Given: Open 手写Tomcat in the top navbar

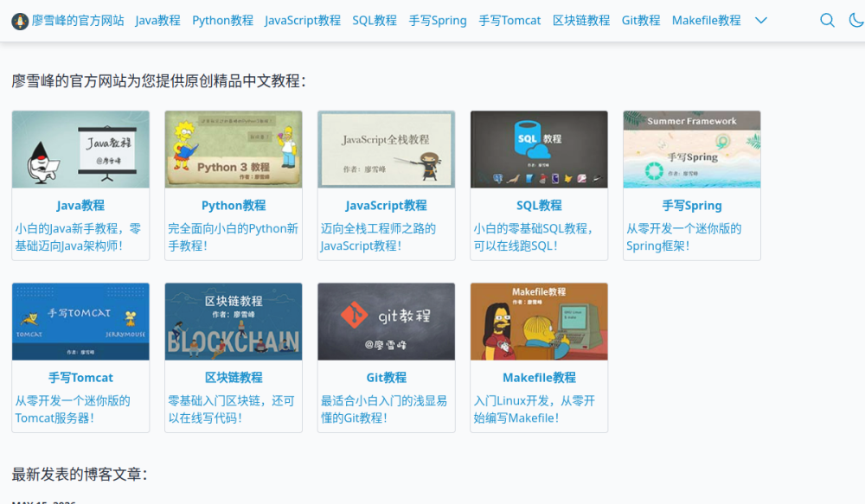Looking at the screenshot, I should (x=509, y=21).
